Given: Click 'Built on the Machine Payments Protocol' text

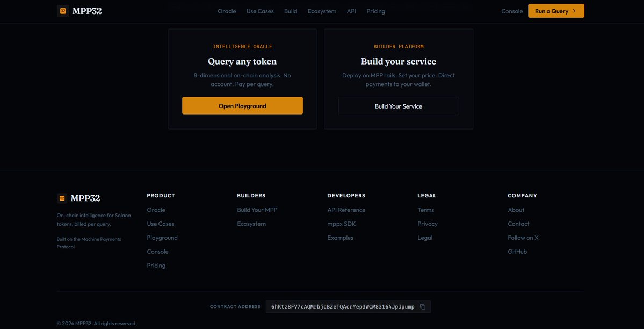Looking at the screenshot, I should (89, 243).
